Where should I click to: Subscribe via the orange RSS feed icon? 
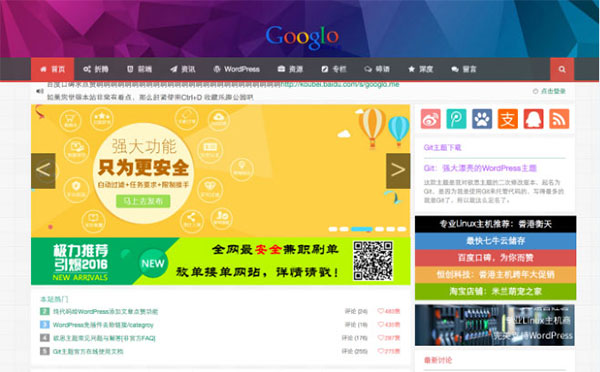pos(559,119)
